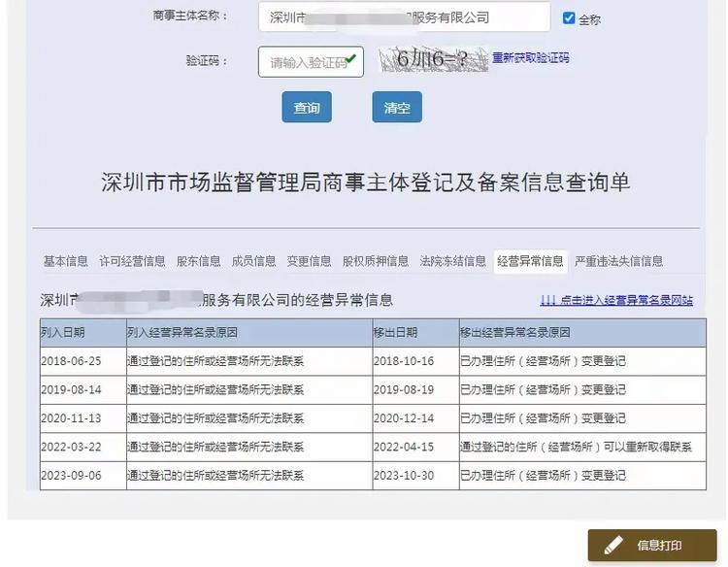Select the 2018-06-25 date cell

(x=83, y=361)
